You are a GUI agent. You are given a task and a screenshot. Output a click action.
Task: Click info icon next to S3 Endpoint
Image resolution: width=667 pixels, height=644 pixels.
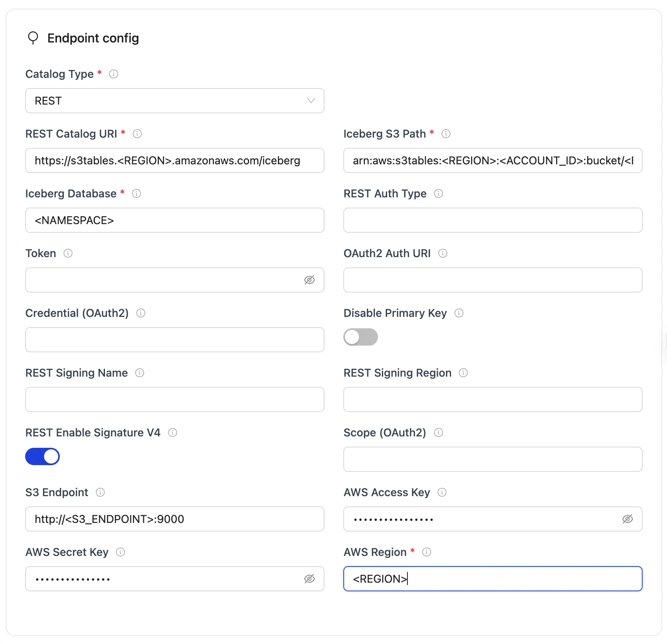tap(100, 492)
